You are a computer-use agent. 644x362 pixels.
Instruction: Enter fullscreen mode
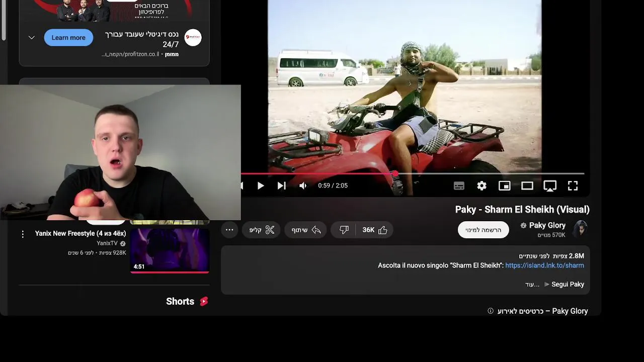click(x=573, y=186)
